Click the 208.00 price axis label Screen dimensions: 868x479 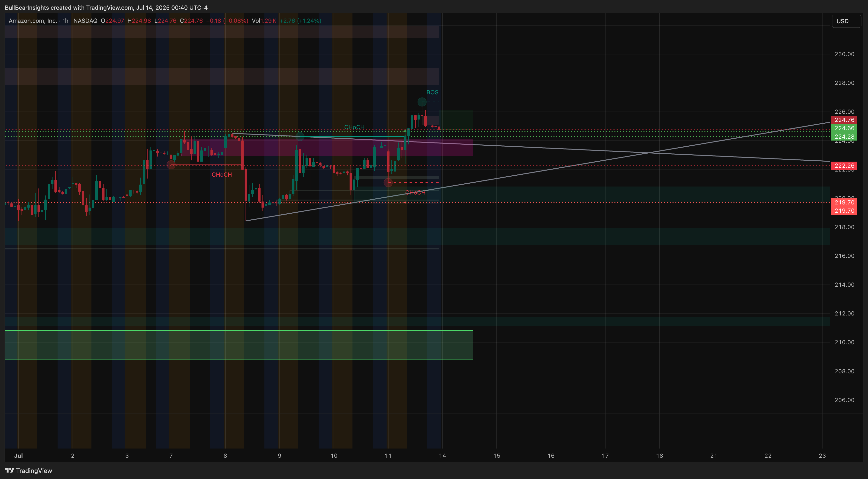[844, 371]
